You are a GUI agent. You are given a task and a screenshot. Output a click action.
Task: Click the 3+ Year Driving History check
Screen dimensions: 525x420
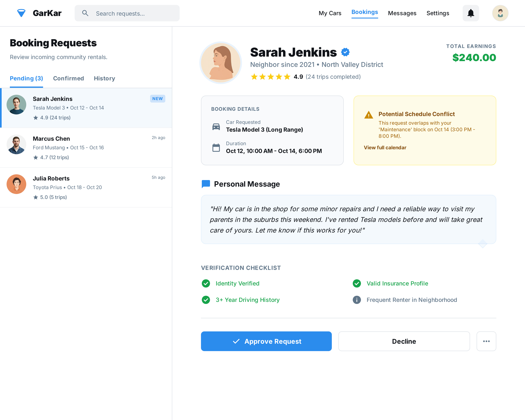(x=206, y=300)
